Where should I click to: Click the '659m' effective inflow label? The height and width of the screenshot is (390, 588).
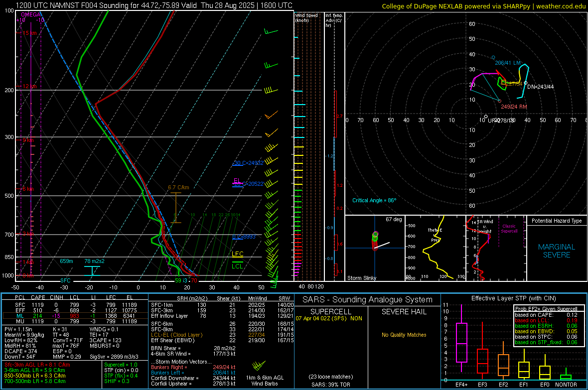point(66,261)
